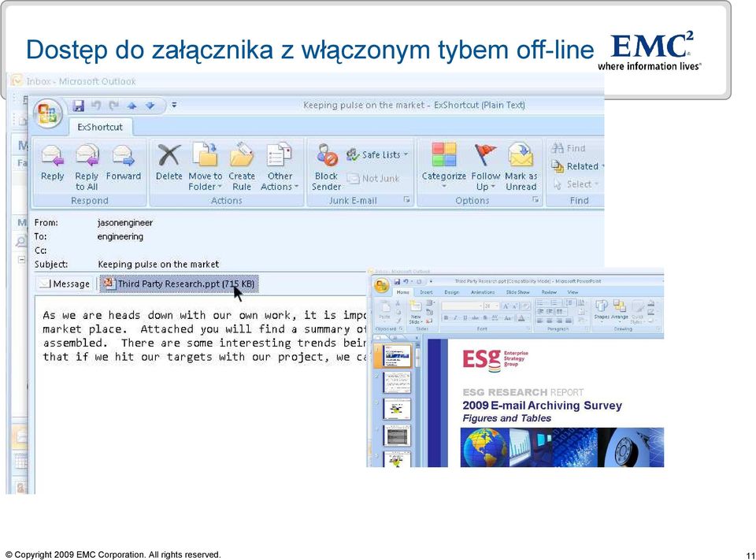Toggle Bullets in PowerPoint Paragraph group
The image size is (756, 560).
click(x=542, y=303)
